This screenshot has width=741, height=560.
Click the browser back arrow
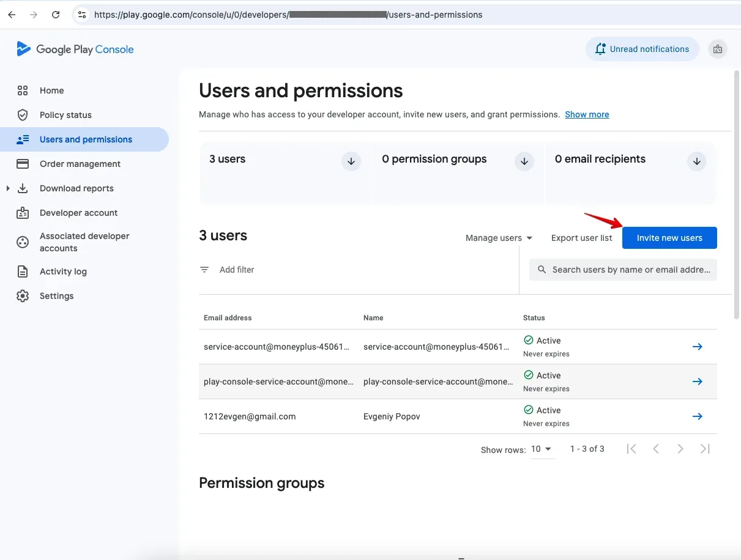[x=12, y=15]
